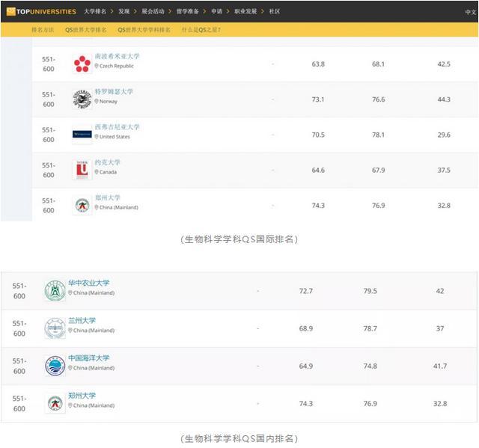
Task: Open the 兰州大学 university link
Action: 82,320
